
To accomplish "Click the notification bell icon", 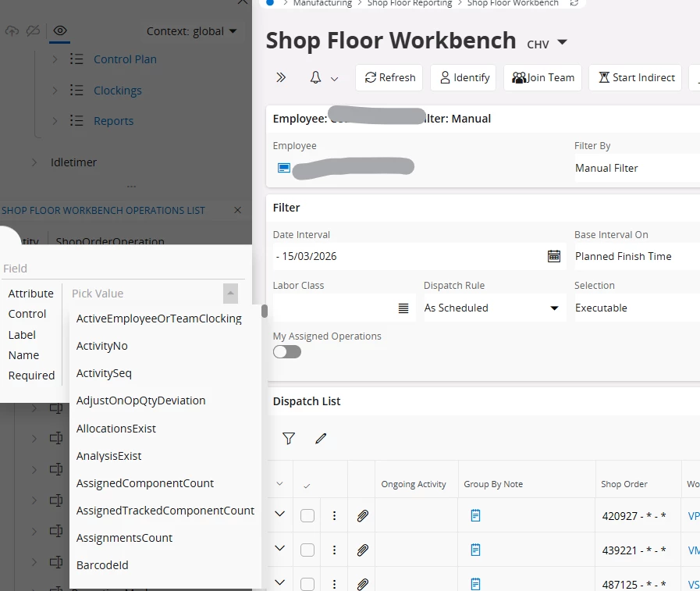I will [316, 77].
